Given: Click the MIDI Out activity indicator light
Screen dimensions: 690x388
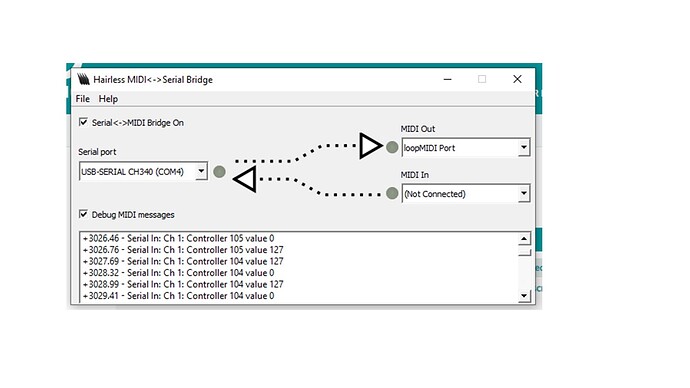Looking at the screenshot, I should click(392, 147).
